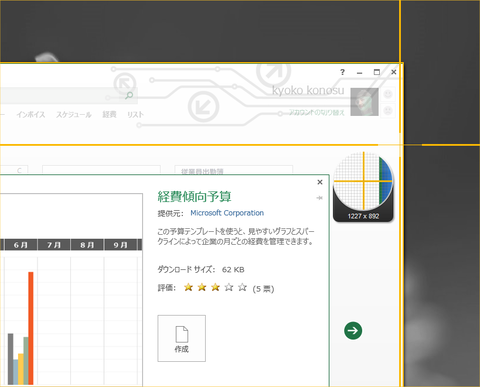This screenshot has width=480, height=387.
Task: Go to next template with green arrow
Action: pos(353,331)
